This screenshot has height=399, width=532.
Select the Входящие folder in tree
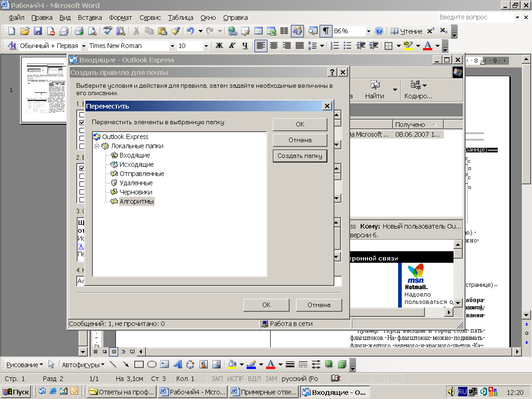[135, 155]
